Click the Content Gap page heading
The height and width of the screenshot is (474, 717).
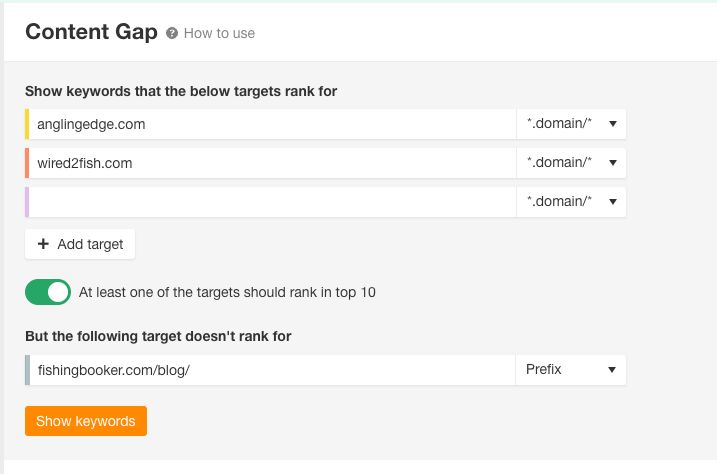point(91,32)
